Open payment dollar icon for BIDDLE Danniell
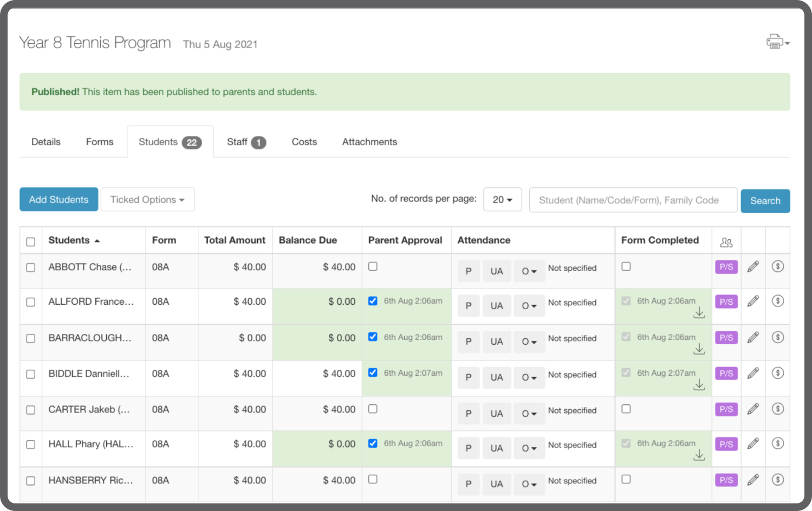This screenshot has height=511, width=812. pos(778,373)
